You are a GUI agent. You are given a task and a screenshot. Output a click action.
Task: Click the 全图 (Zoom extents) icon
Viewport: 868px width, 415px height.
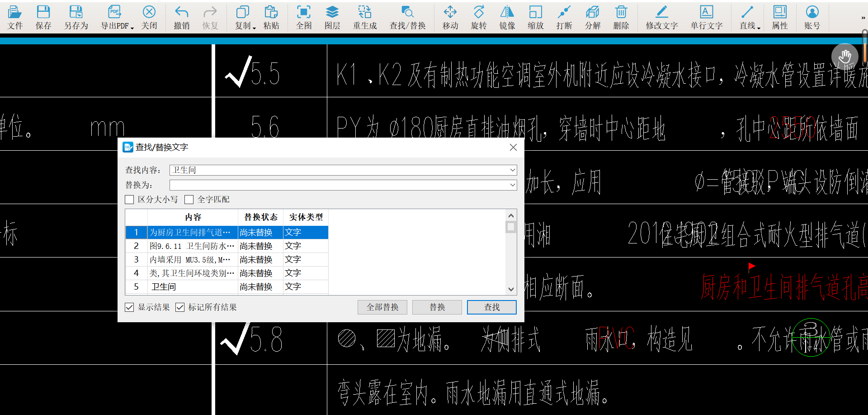(x=304, y=18)
